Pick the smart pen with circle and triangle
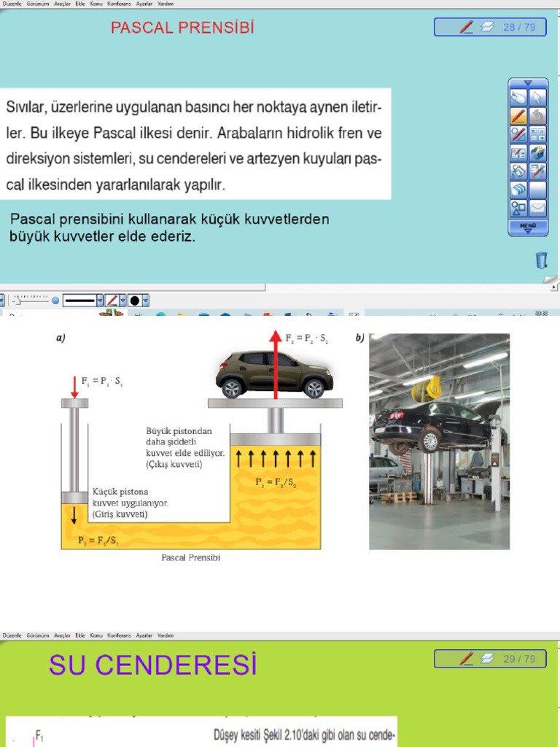Screen dimensions: 560x747 coord(518,135)
